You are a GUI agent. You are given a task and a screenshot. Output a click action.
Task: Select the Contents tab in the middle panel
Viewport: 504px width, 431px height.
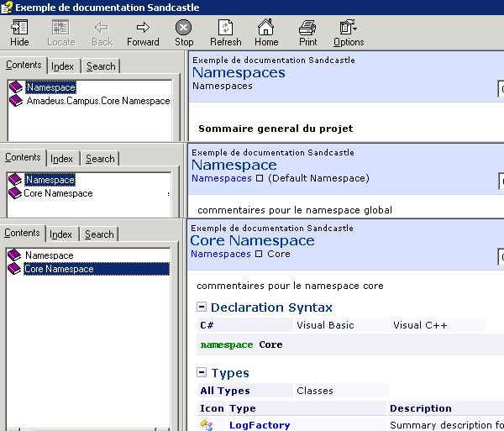tap(23, 157)
